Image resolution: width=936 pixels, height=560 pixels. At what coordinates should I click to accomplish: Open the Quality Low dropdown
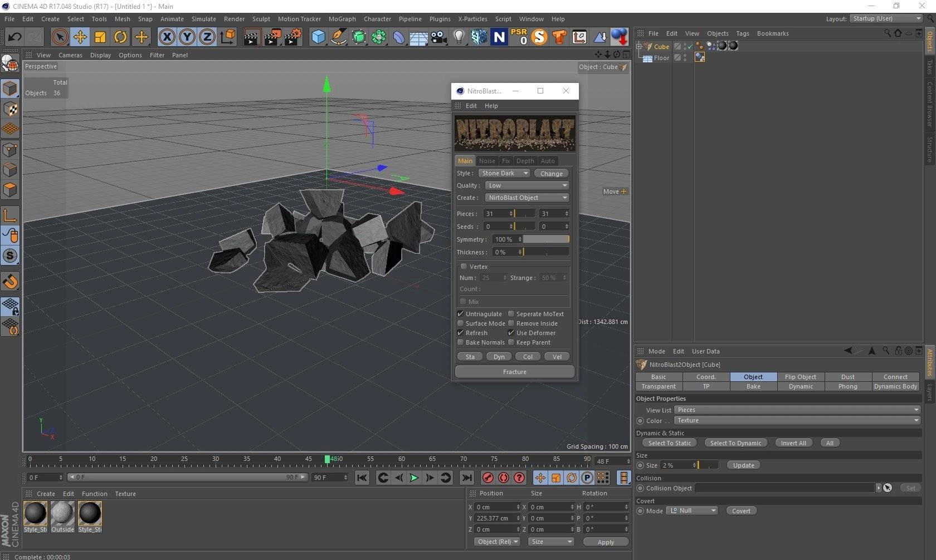pos(526,185)
